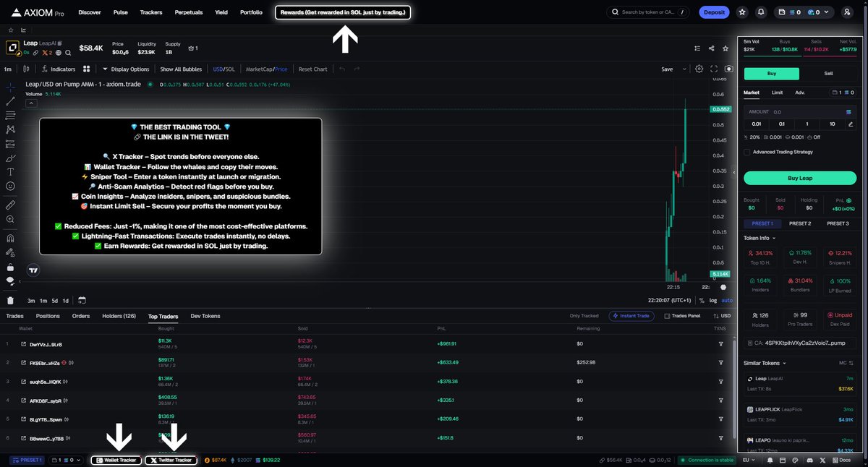This screenshot has height=467, width=868.
Task: Click the Buy Leap button
Action: pos(800,178)
